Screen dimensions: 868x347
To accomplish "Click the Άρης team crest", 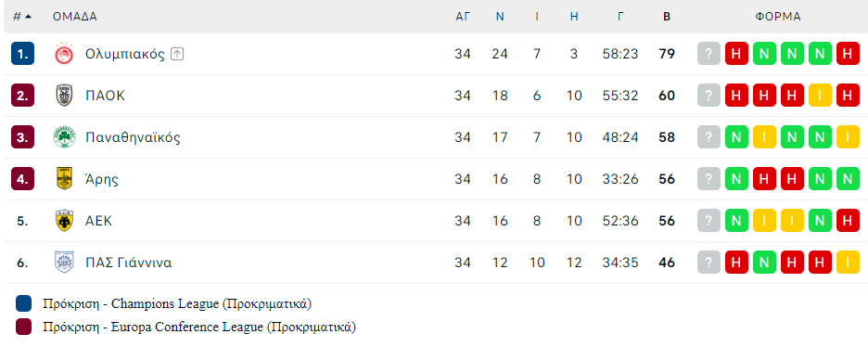I will pyautogui.click(x=64, y=178).
